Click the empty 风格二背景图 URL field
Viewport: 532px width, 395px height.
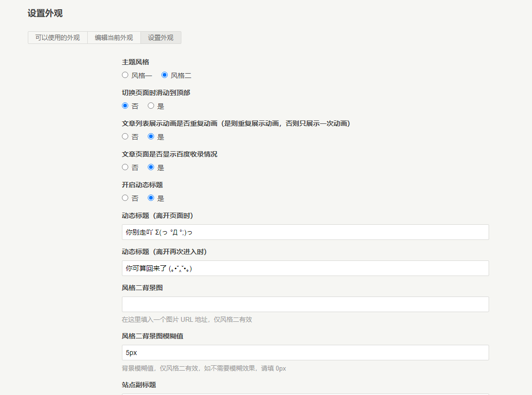point(305,304)
